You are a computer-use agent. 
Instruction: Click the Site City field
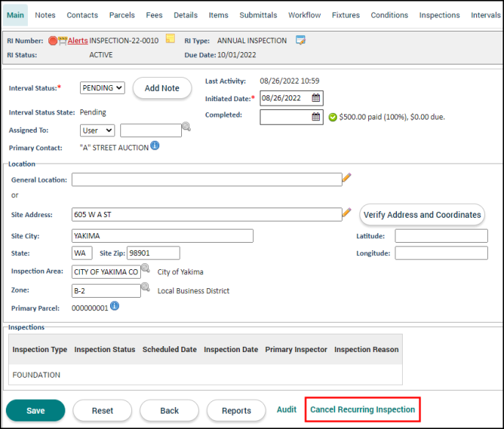tap(162, 236)
